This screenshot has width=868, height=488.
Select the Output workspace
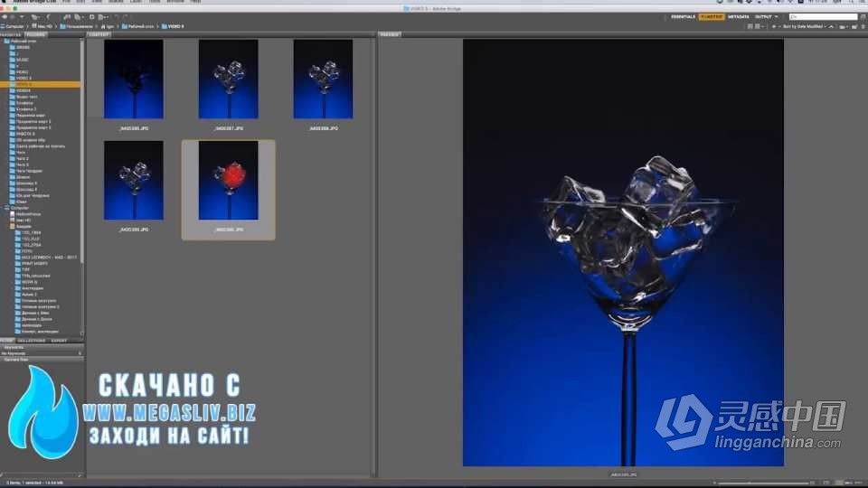click(764, 17)
